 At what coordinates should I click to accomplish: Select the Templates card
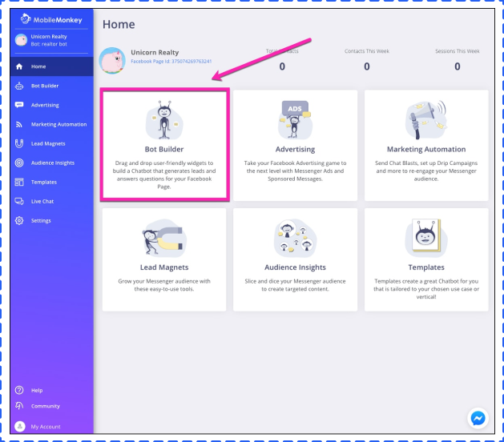425,260
